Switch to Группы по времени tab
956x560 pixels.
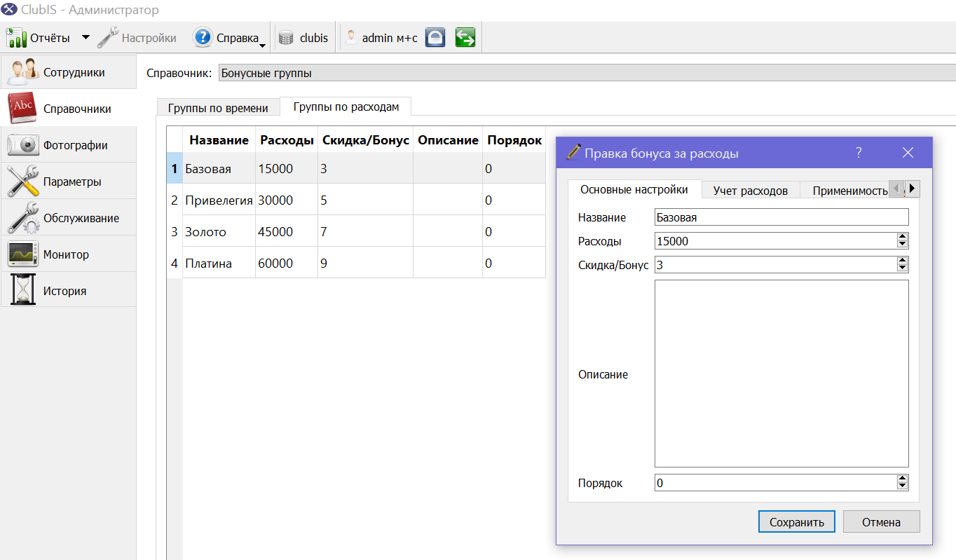(x=218, y=108)
